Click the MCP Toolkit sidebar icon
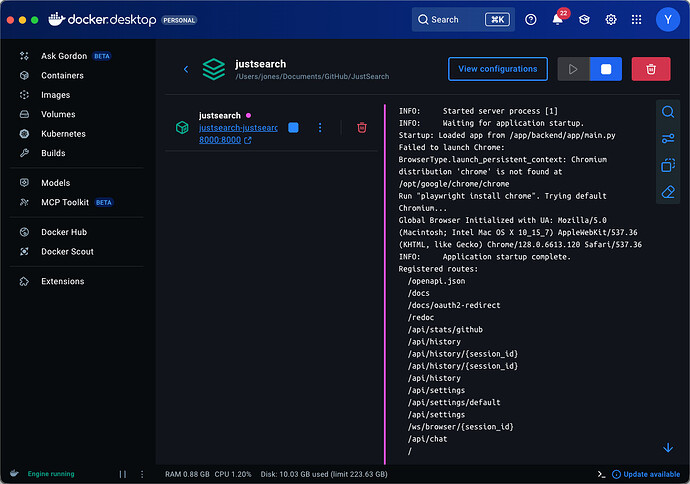 coord(24,202)
